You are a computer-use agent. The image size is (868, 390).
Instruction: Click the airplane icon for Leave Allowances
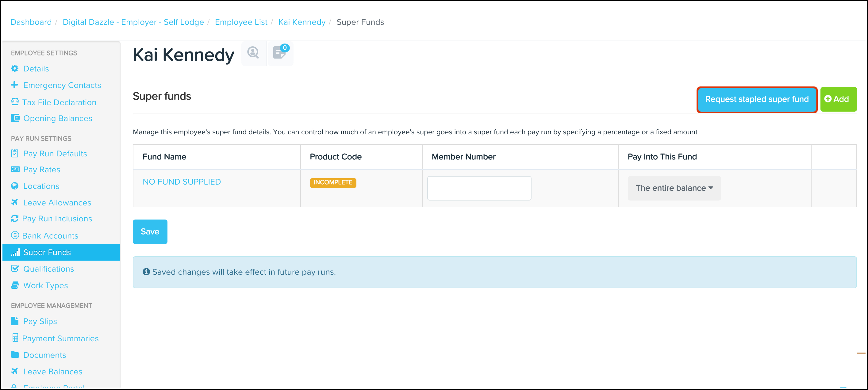pos(15,202)
